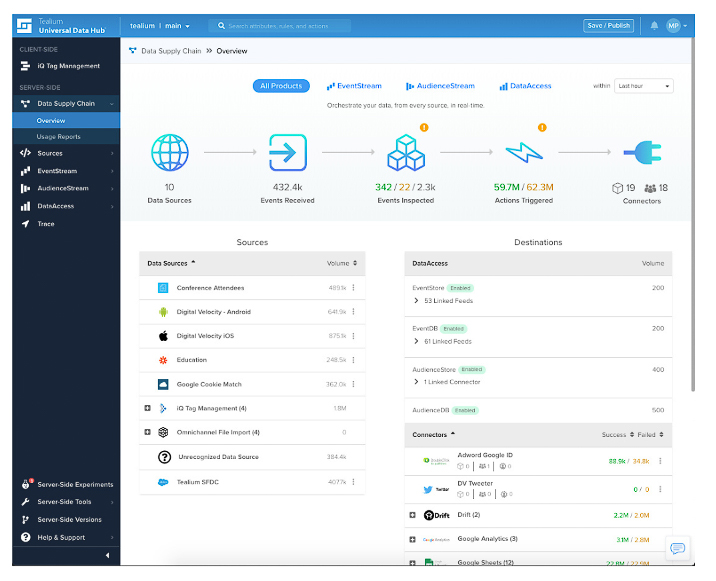Click the Actions Triggered lightning icon
The image size is (716, 581).
523,153
